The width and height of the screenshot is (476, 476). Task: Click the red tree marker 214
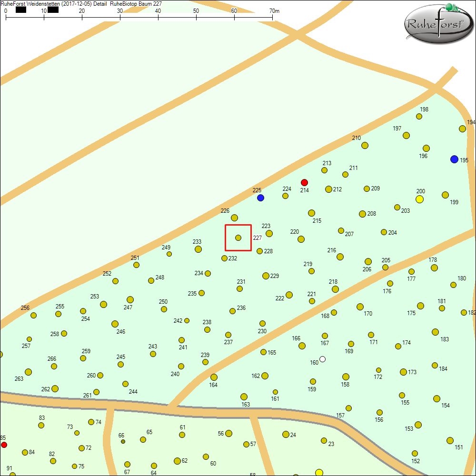pos(305,182)
